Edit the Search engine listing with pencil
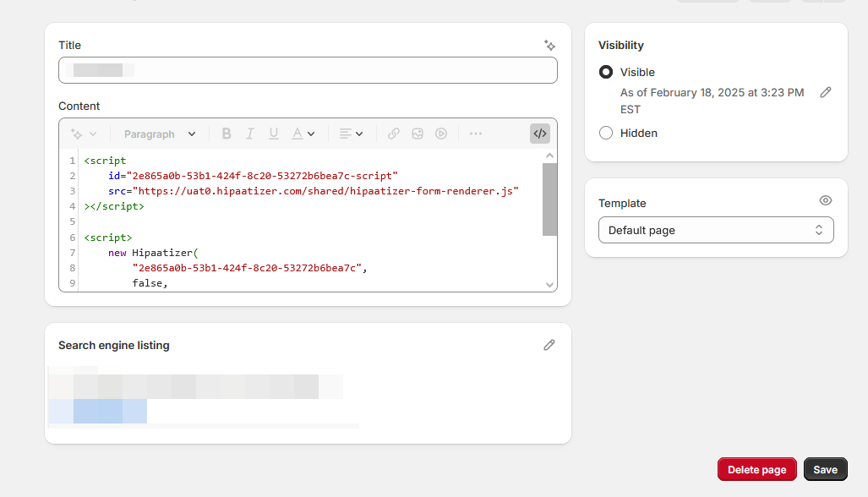Viewport: 868px width, 497px height. pyautogui.click(x=549, y=346)
